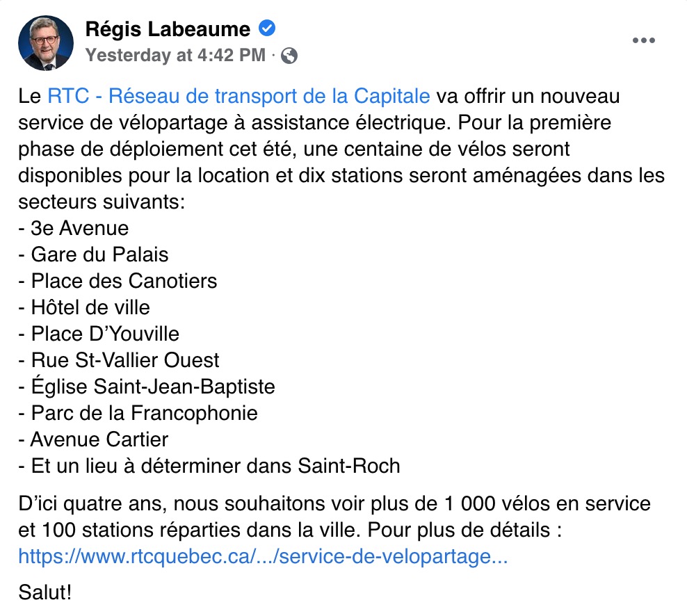Open the profile picture beside the author name

[46, 42]
